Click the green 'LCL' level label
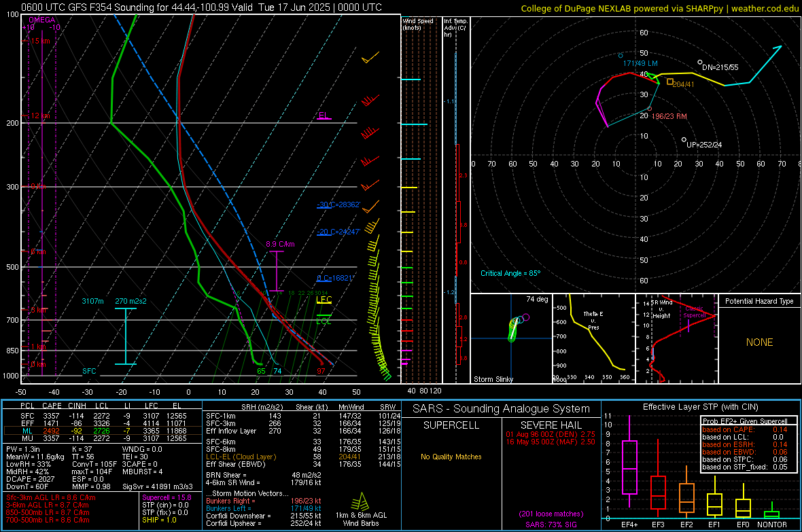Image resolution: width=802 pixels, height=532 pixels. pos(324,321)
